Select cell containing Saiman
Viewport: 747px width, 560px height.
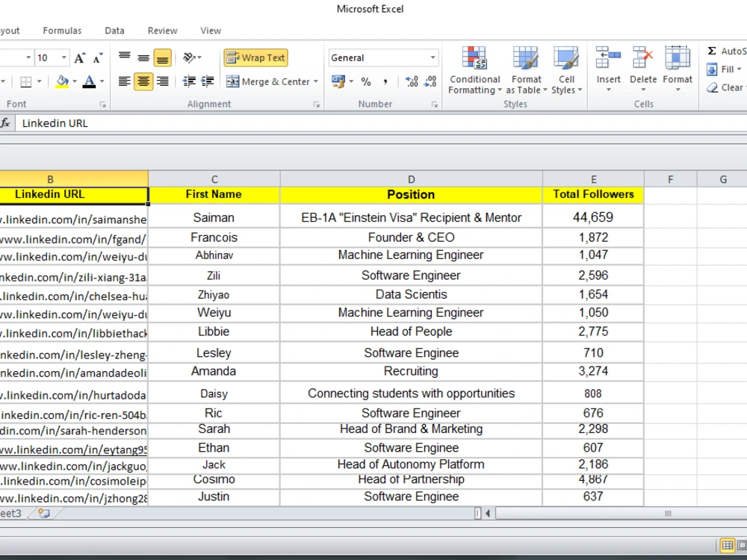214,217
